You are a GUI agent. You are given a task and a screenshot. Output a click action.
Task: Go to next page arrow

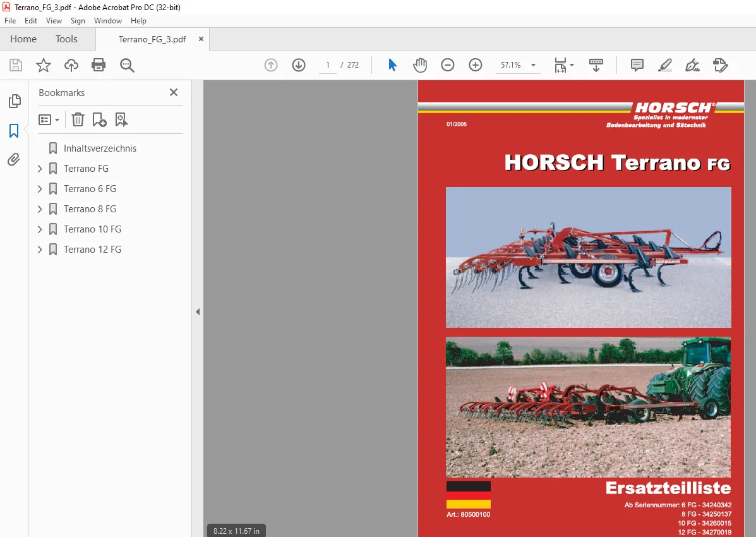[299, 65]
